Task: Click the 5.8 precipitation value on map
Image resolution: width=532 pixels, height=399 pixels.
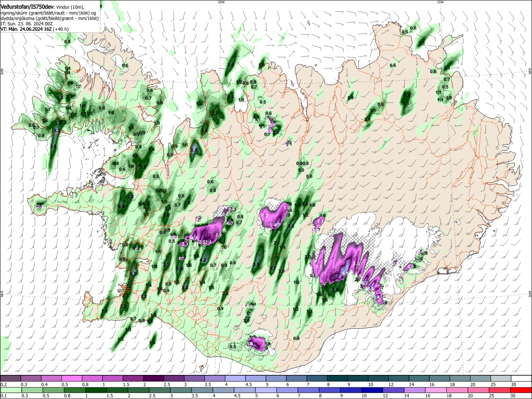Action: 194,150
